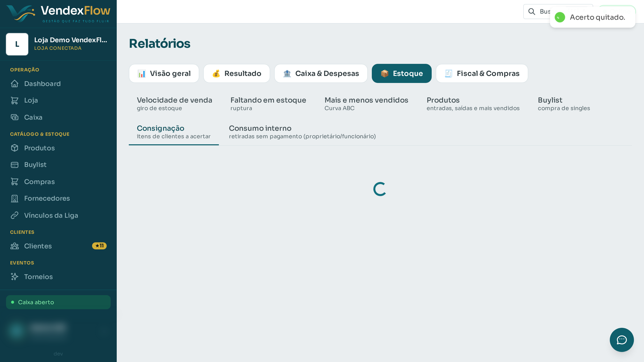Open Velocidade de venda report
This screenshot has height=362, width=644.
[175, 104]
